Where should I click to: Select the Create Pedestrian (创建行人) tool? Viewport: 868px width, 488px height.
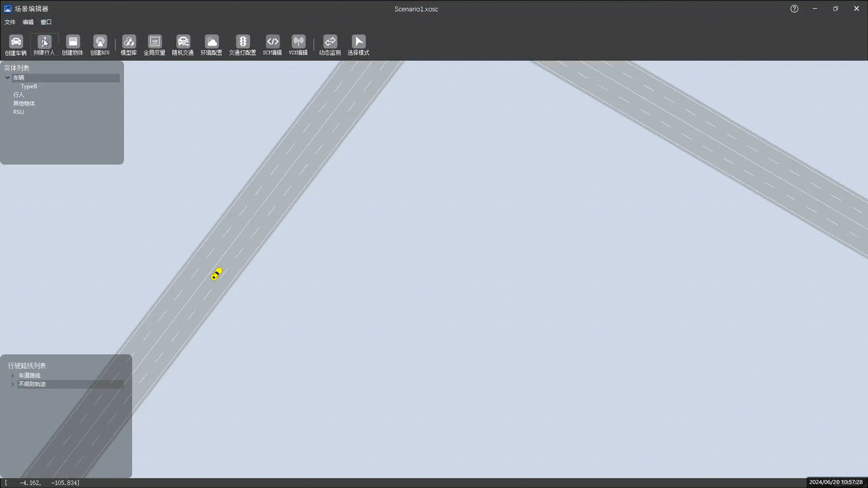[44, 42]
